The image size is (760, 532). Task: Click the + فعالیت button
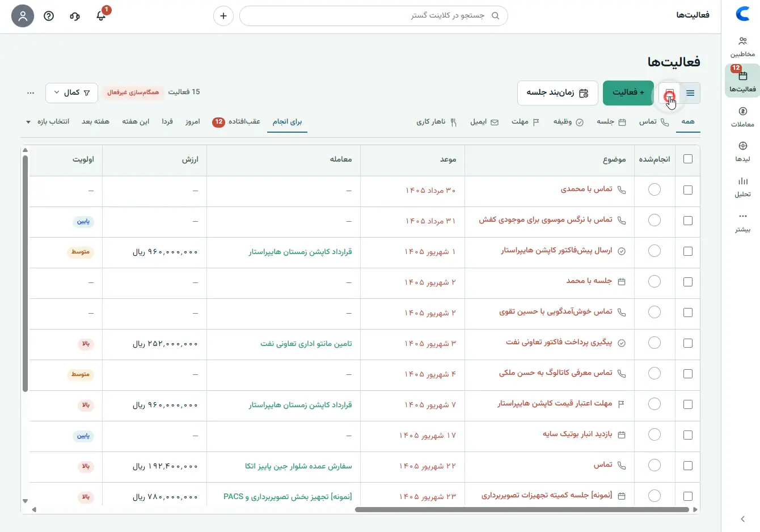pos(628,93)
